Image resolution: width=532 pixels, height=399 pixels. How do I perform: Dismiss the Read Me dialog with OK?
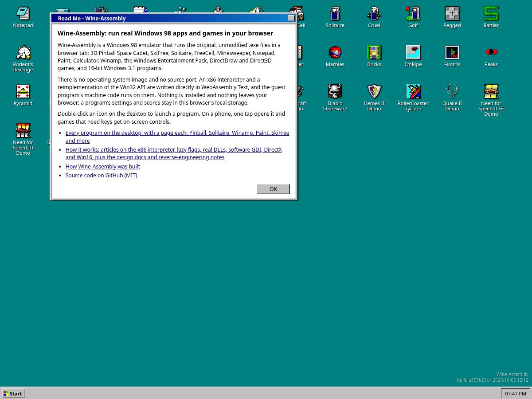(x=273, y=189)
